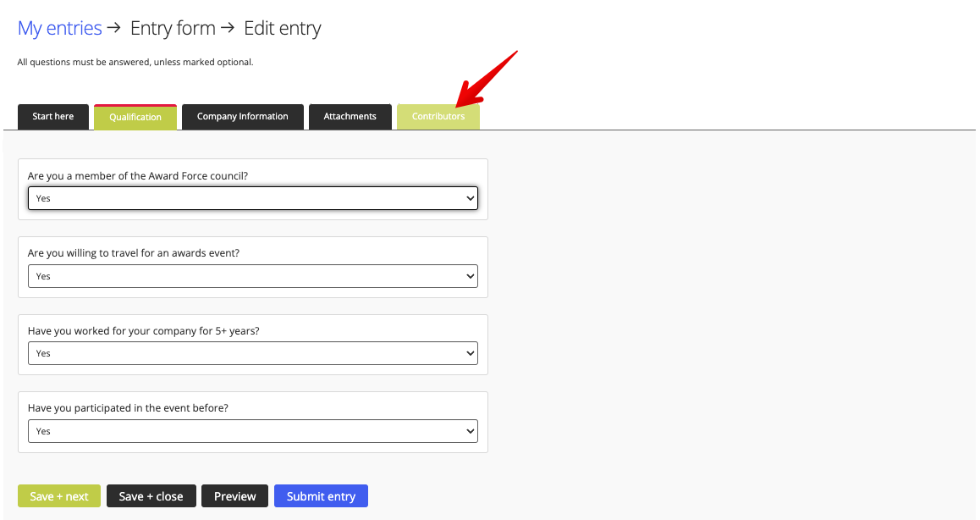Expand the participated before dropdown
This screenshot has height=520, width=980.
click(x=252, y=430)
